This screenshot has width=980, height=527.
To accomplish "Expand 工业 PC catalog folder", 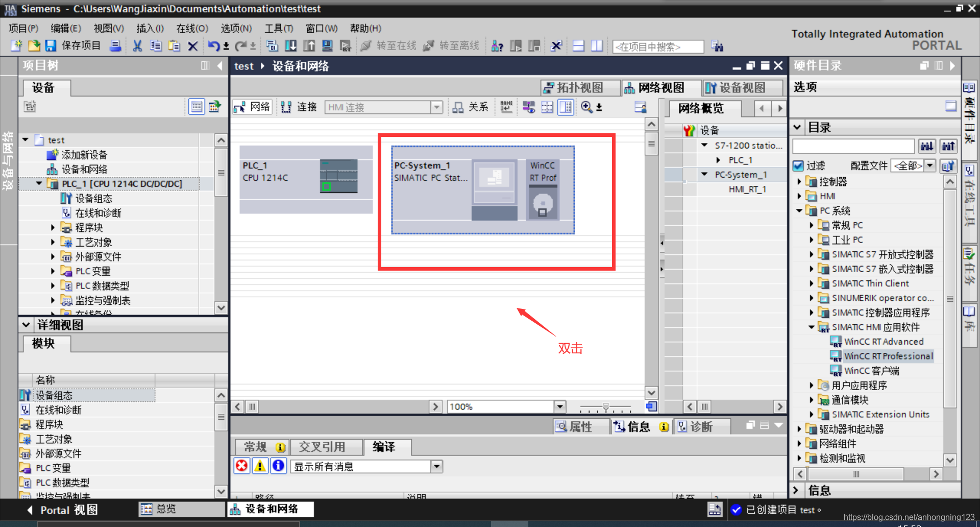I will click(812, 239).
